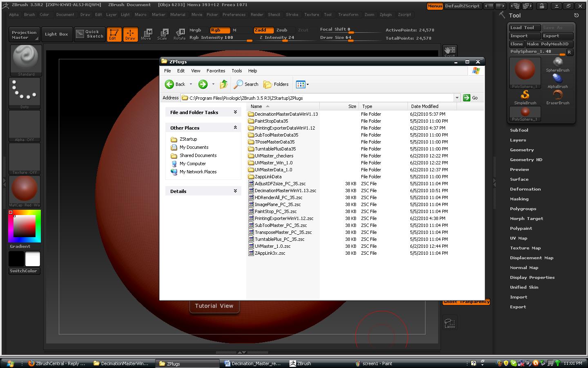588x368 pixels.
Task: Open the ZStartup link in Other Places
Action: click(188, 139)
